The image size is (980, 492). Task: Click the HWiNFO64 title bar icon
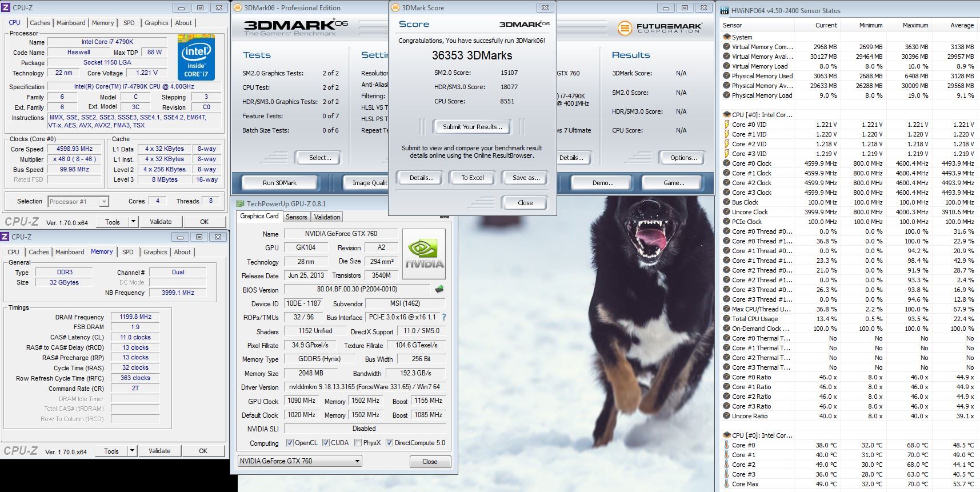point(725,10)
